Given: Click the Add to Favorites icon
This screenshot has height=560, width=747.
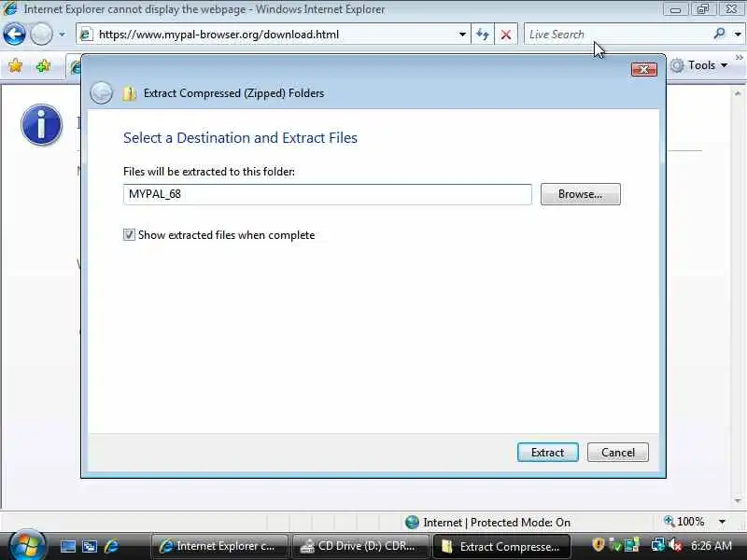Looking at the screenshot, I should (43, 65).
